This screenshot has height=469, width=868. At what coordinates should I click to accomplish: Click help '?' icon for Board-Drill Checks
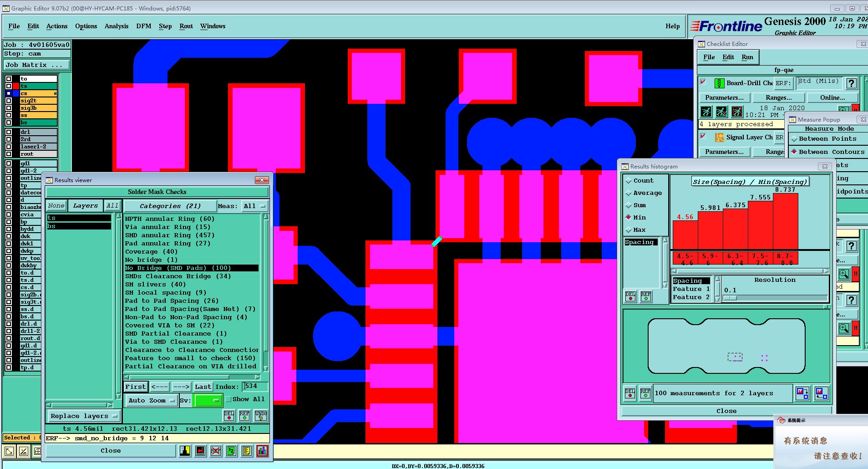pos(852,83)
